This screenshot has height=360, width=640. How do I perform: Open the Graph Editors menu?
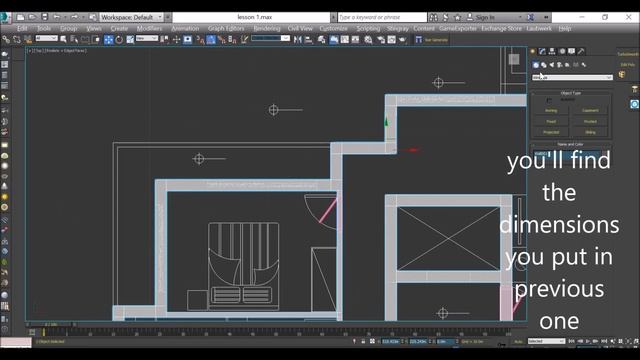(226, 29)
